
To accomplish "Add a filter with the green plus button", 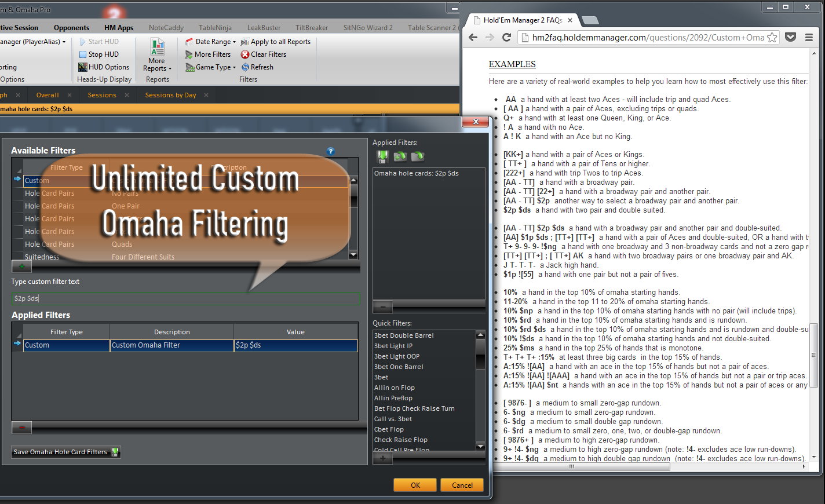I will point(21,266).
